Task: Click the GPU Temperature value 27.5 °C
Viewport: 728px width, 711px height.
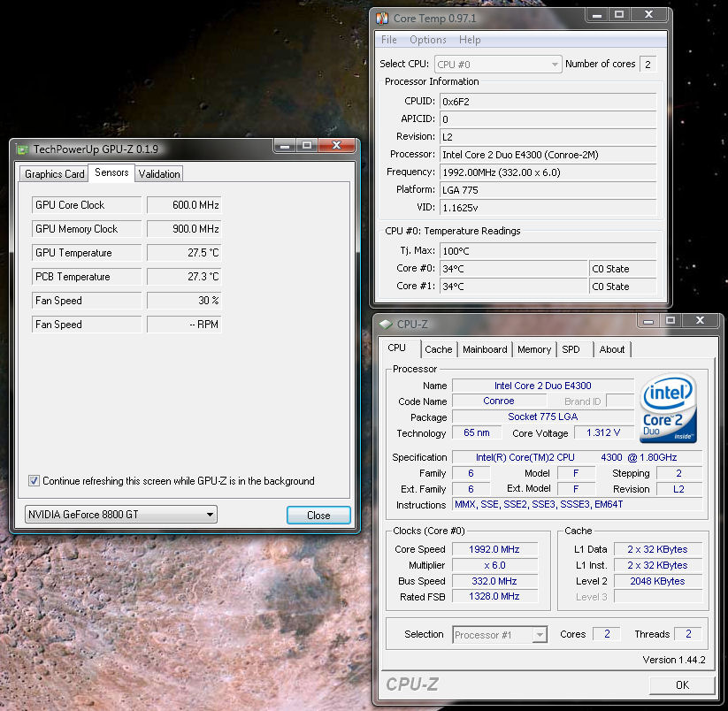Action: [x=184, y=253]
